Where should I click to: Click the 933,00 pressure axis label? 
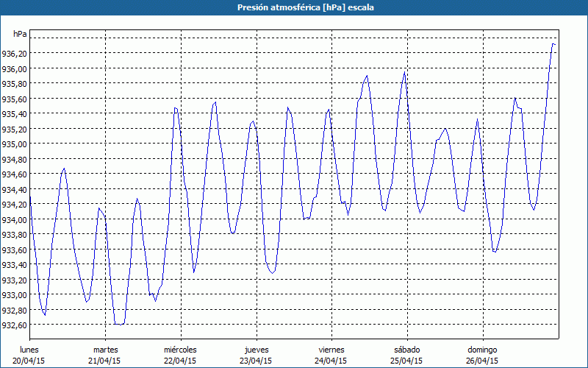[15, 295]
